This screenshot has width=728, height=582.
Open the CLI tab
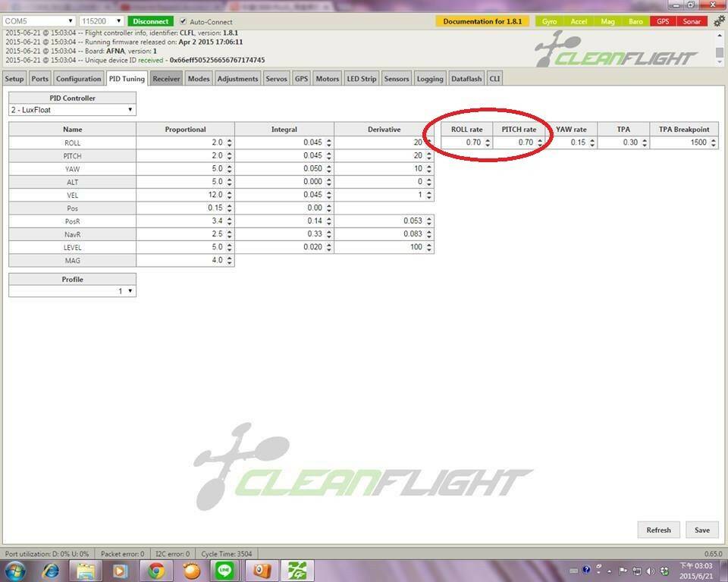click(495, 79)
